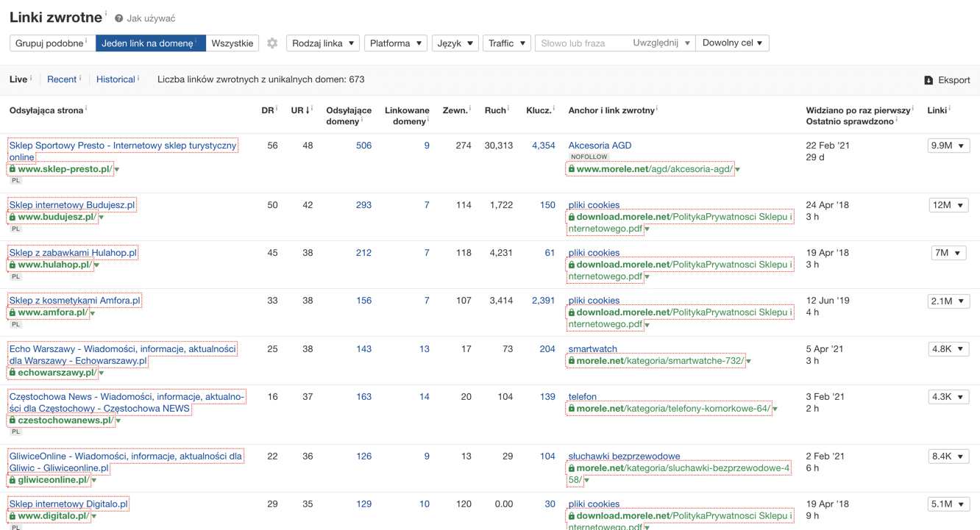This screenshot has height=530, width=980.
Task: Click the green arrow after morele.net/kategoria/smartwatche-732
Action: [x=748, y=362]
